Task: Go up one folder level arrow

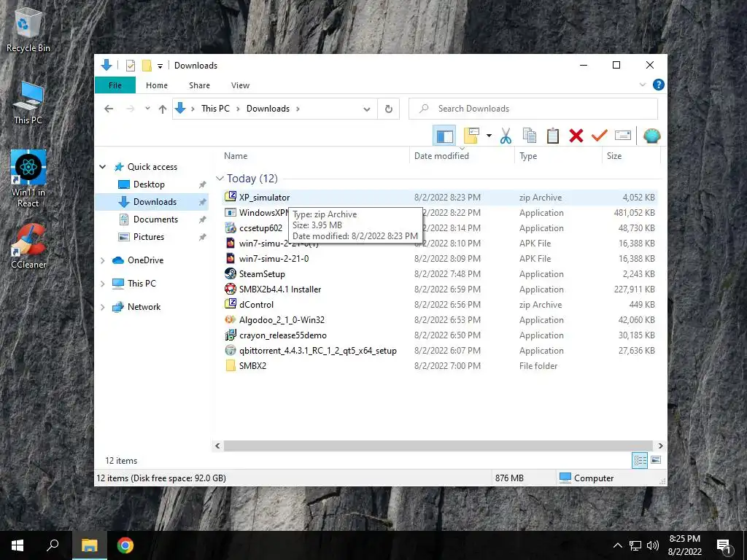Action: (x=163, y=109)
